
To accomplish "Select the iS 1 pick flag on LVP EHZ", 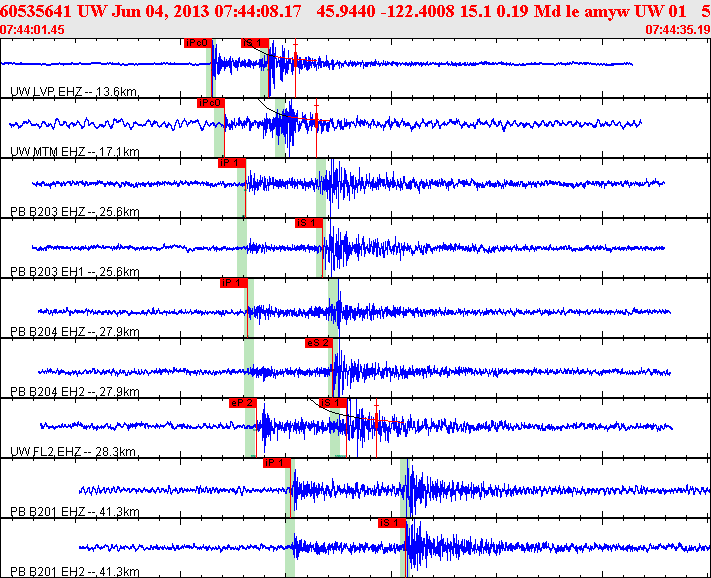I will (255, 43).
